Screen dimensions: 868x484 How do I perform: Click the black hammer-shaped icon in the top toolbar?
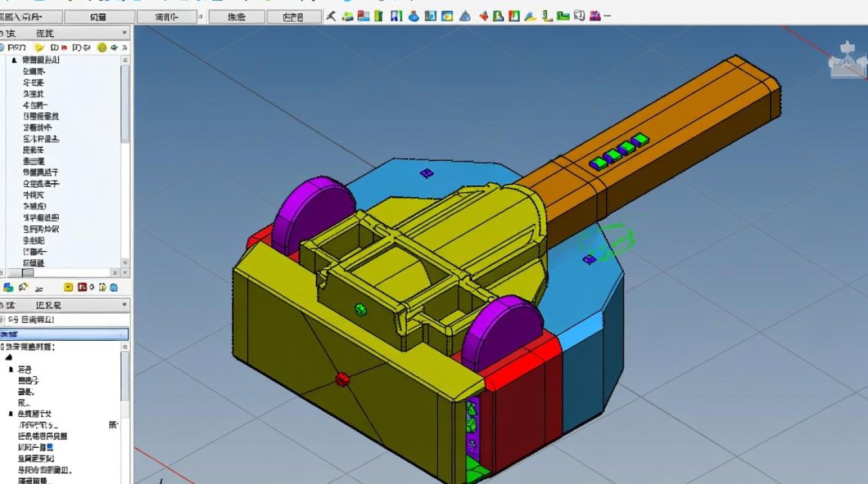point(331,16)
